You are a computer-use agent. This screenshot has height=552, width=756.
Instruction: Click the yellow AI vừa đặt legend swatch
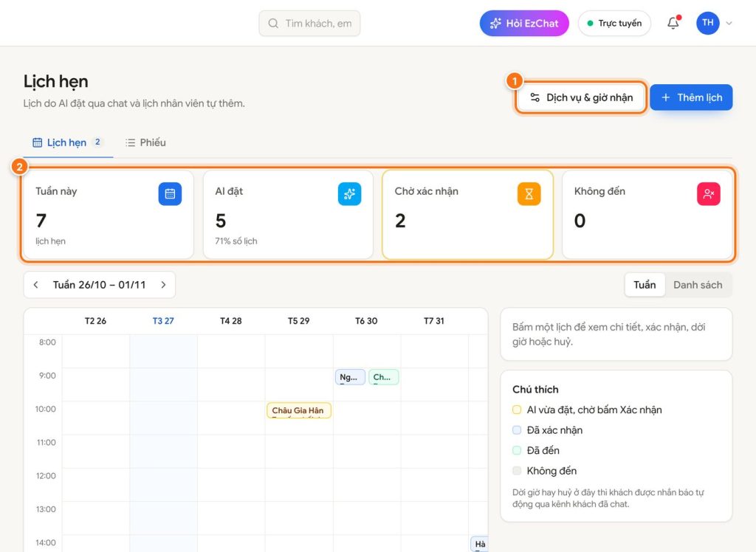517,410
